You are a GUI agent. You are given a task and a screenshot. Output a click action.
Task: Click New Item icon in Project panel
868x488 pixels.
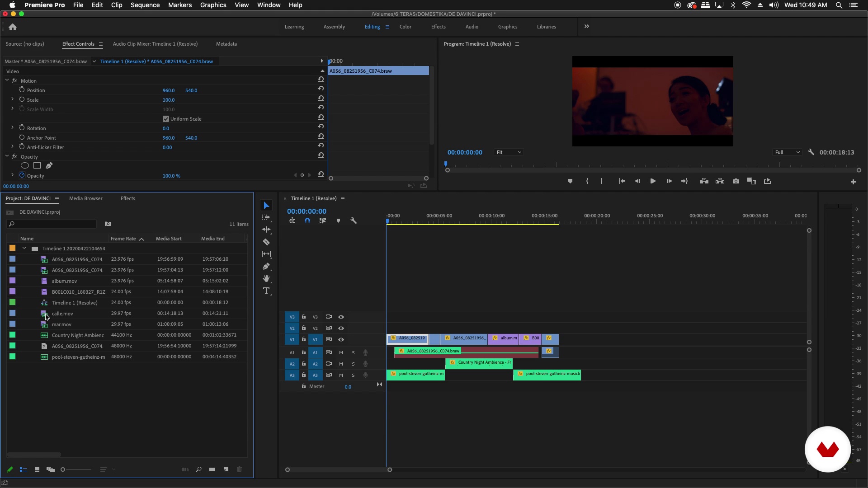[x=226, y=469]
